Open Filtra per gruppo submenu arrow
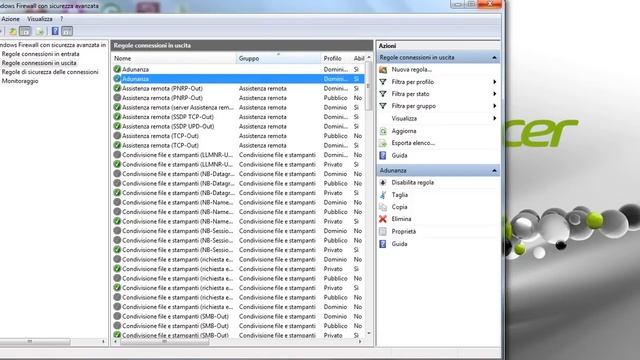This screenshot has width=640, height=360. (494, 106)
